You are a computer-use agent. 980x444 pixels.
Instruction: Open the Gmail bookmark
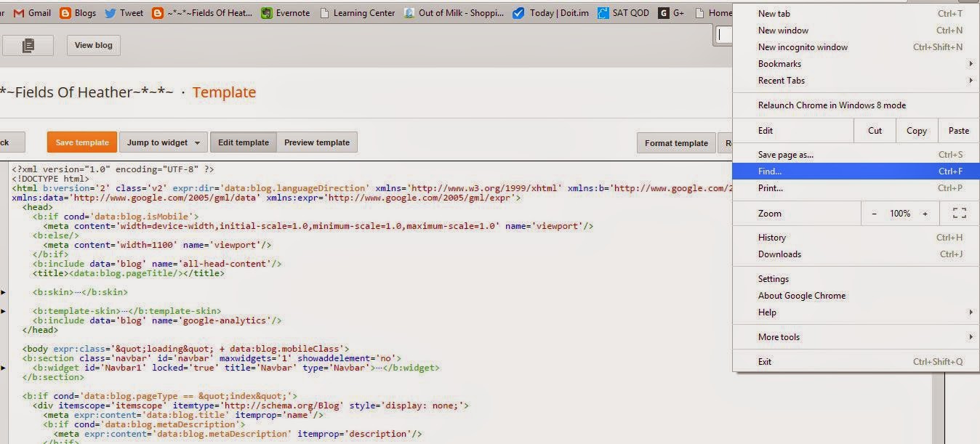[31, 12]
